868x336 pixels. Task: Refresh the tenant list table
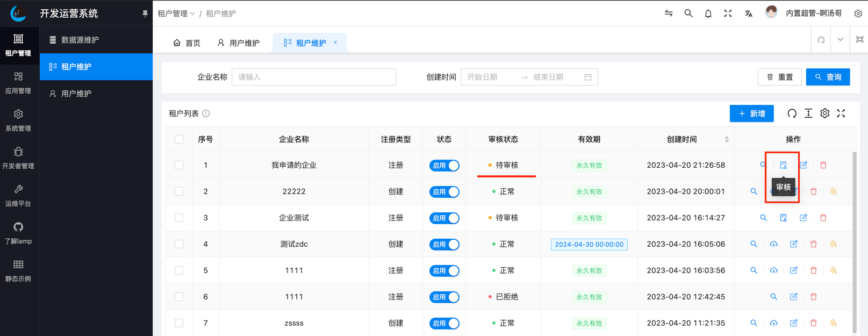click(x=792, y=113)
